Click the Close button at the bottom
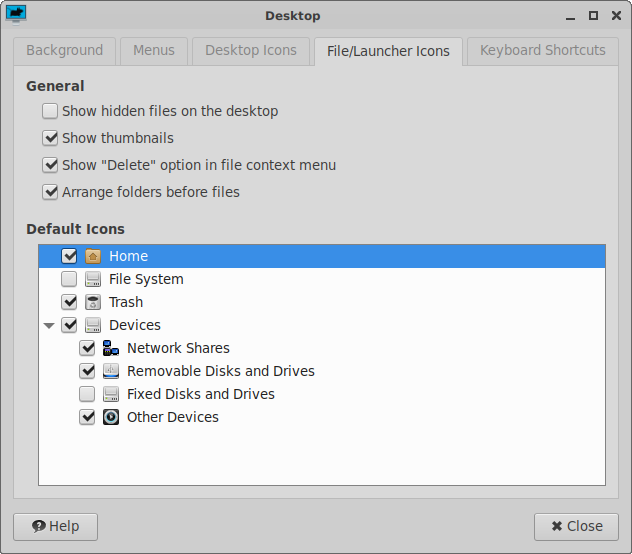 [x=576, y=527]
